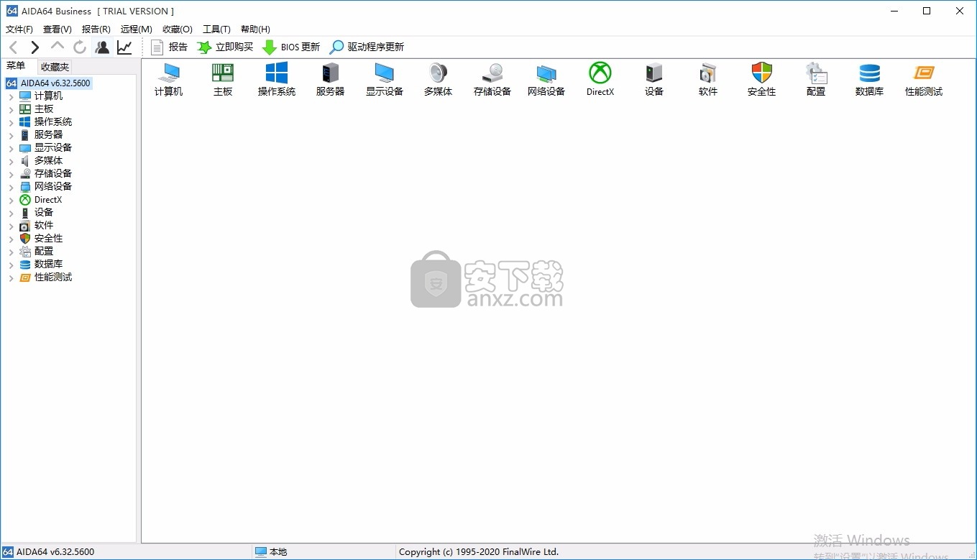Open the 服务器 server icon in main pane
The width and height of the screenshot is (977, 560).
coord(331,79)
